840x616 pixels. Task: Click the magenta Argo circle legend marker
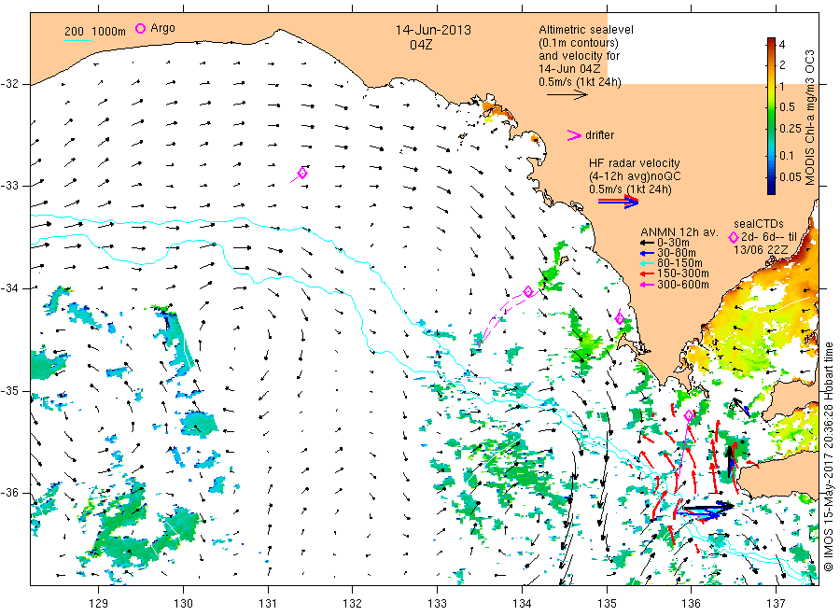(x=140, y=28)
